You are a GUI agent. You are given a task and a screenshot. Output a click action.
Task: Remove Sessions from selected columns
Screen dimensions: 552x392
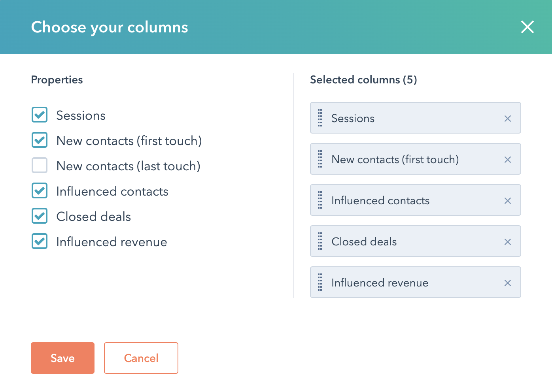coord(508,119)
